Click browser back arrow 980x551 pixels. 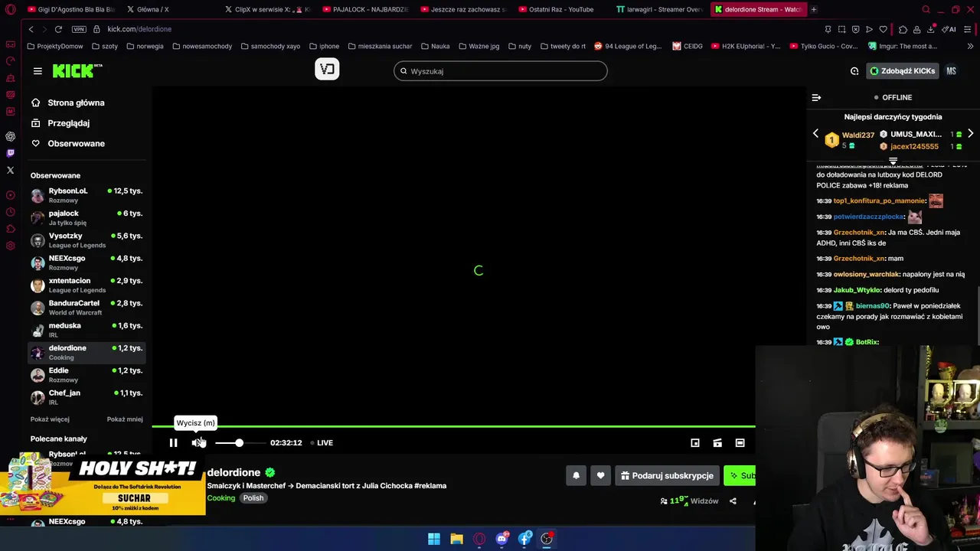click(31, 29)
